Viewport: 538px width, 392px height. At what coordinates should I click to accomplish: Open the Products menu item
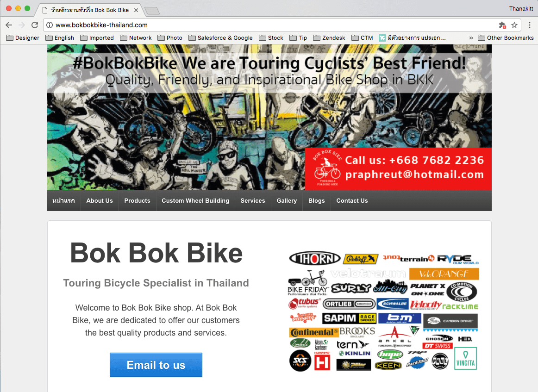pos(137,201)
